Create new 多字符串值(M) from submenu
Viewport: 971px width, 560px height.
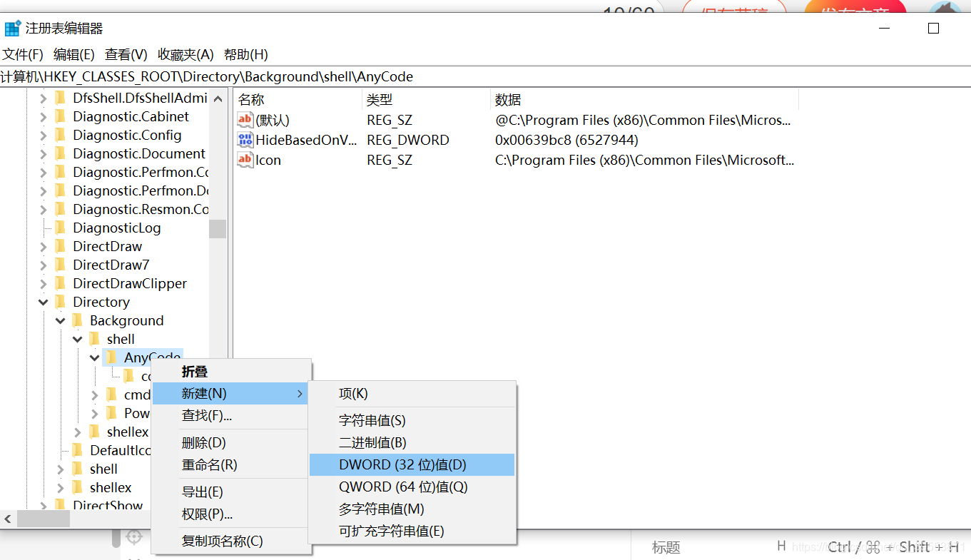pos(412,509)
